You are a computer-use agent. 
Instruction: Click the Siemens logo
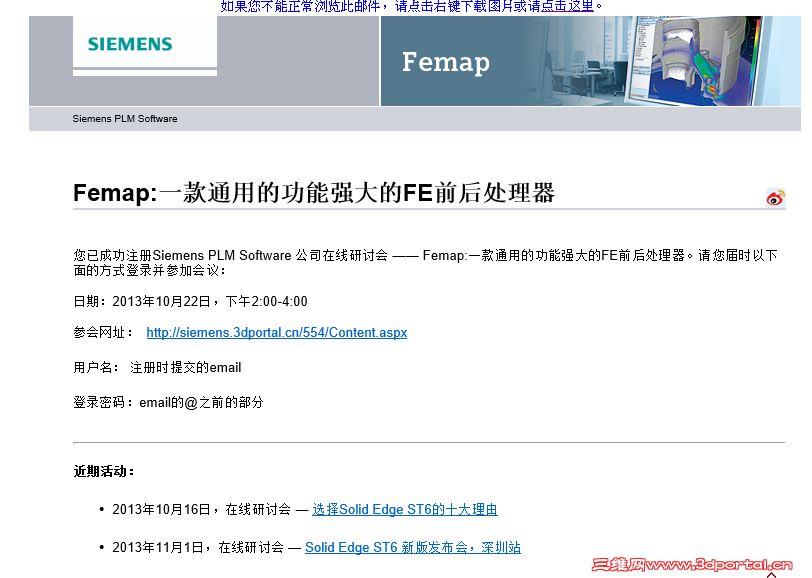(130, 44)
